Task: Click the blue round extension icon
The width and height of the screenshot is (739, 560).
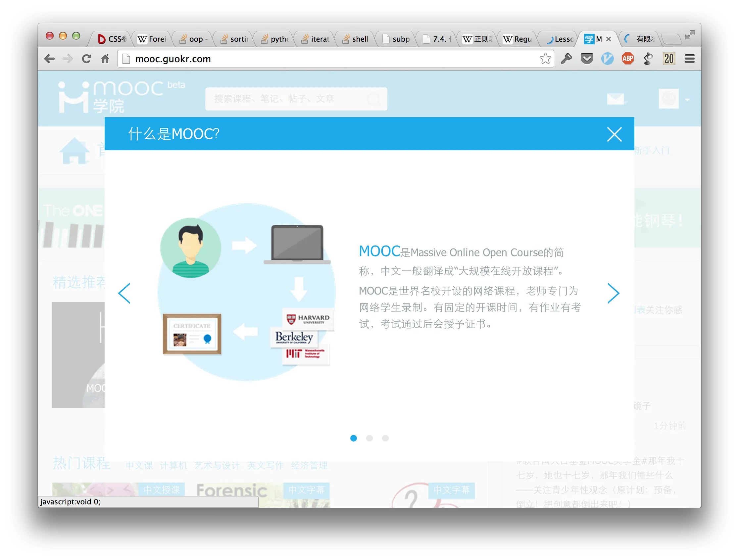Action: pos(607,59)
